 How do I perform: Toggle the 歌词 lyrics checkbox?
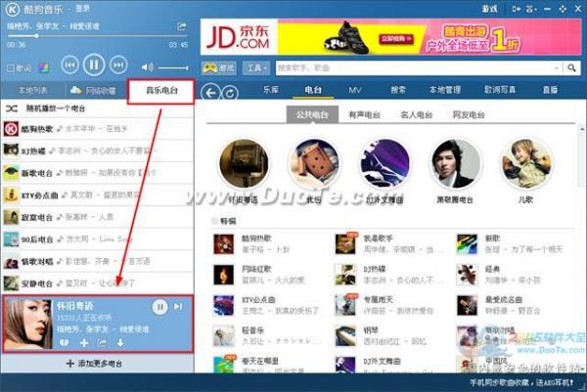click(x=11, y=67)
